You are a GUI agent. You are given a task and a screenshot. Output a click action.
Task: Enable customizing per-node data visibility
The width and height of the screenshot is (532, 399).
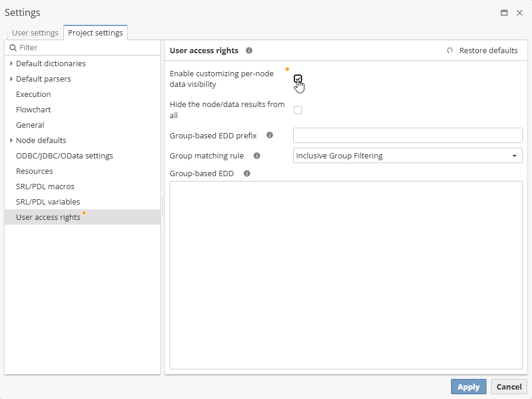[298, 79]
